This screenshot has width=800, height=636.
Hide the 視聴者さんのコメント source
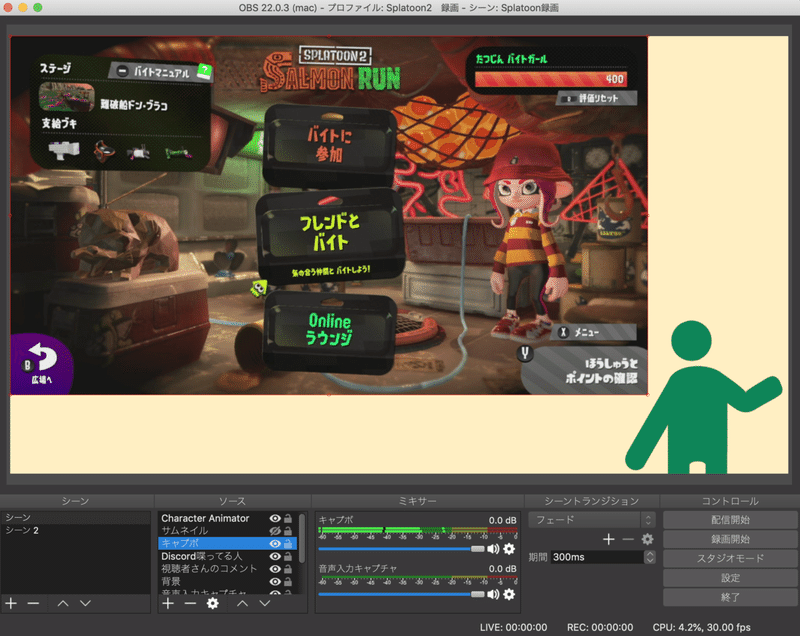[275, 569]
